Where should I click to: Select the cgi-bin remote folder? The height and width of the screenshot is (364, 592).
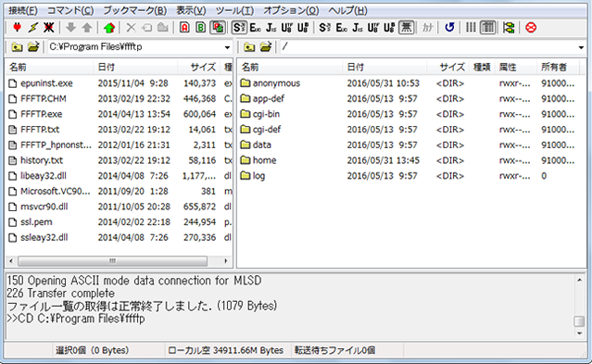click(x=260, y=114)
